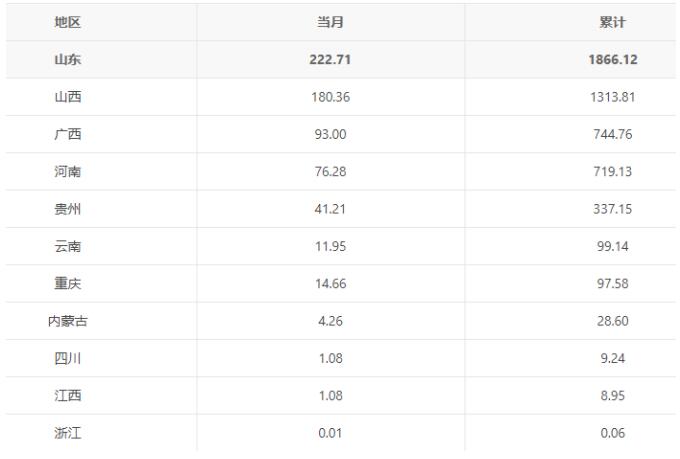Select the 广西 region cell
Viewport: 680px width, 459px height.
tap(68, 134)
